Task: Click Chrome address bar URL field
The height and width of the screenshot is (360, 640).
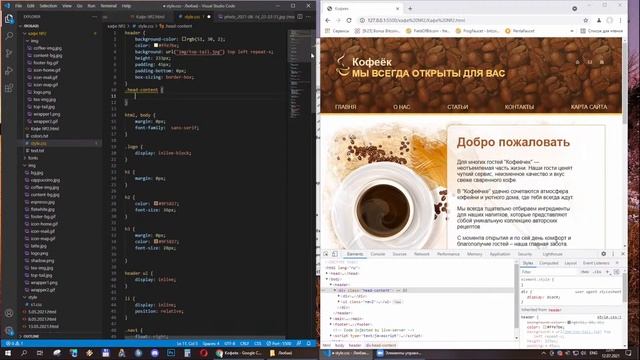Action: [469, 20]
